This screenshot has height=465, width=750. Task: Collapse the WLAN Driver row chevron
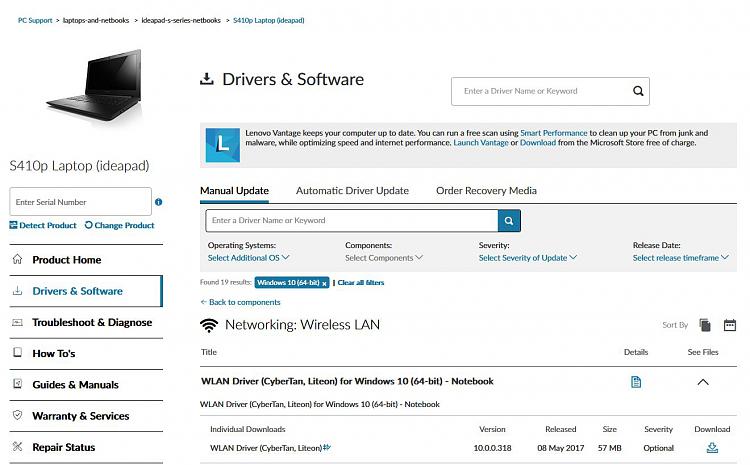coord(703,382)
